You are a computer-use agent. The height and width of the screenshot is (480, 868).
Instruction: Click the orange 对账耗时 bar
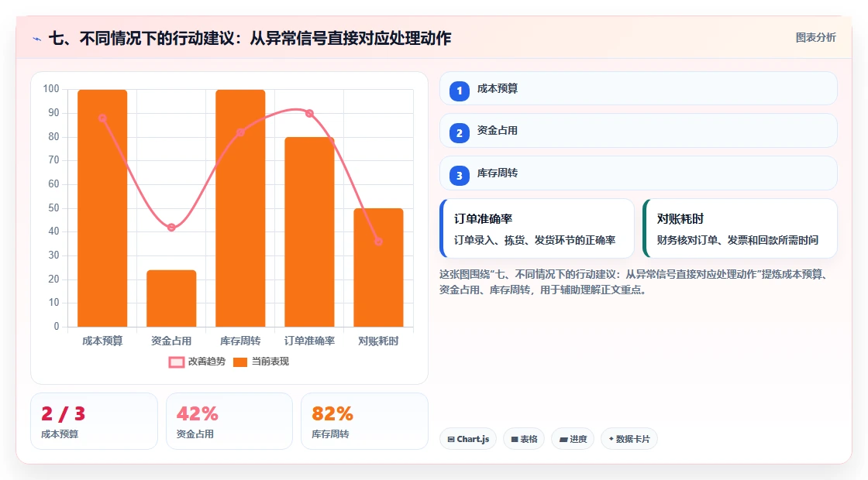tap(379, 268)
